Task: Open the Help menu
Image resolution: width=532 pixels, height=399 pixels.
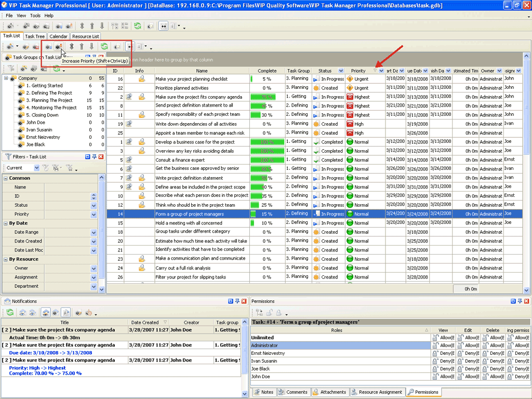Action: tap(49, 16)
